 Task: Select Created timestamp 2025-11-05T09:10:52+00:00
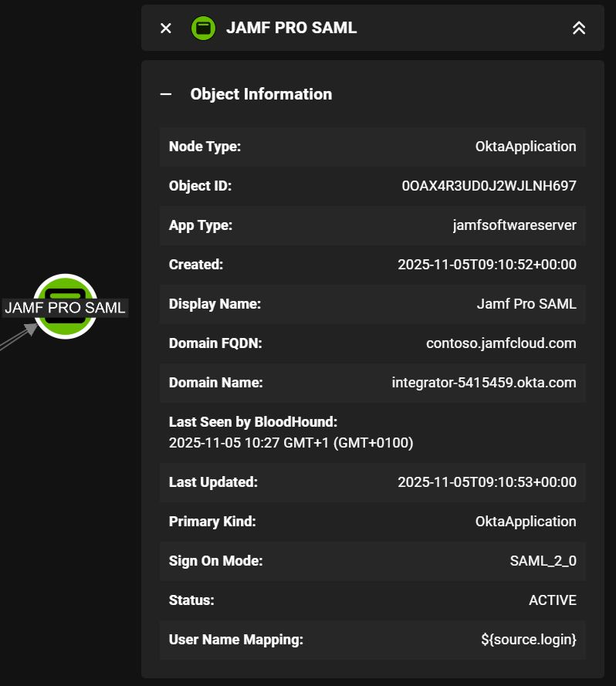(487, 265)
